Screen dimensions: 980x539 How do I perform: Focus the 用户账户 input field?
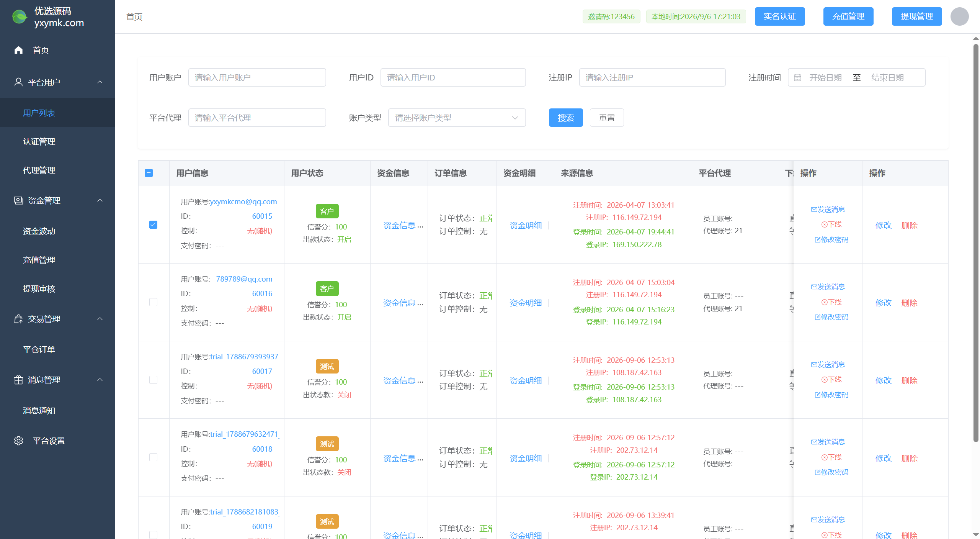tap(257, 77)
